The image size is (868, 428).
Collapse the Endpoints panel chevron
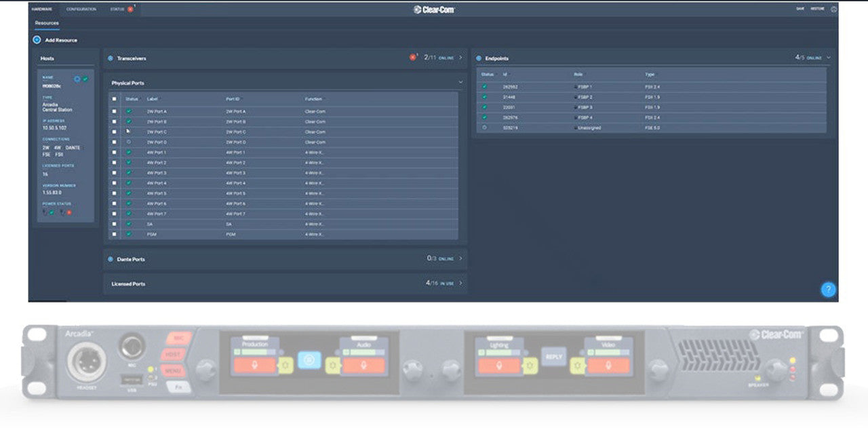pos(829,58)
